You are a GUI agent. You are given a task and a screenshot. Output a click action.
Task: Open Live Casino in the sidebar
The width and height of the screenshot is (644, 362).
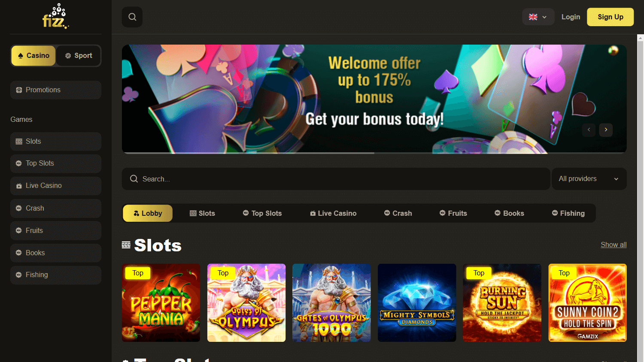click(x=56, y=186)
